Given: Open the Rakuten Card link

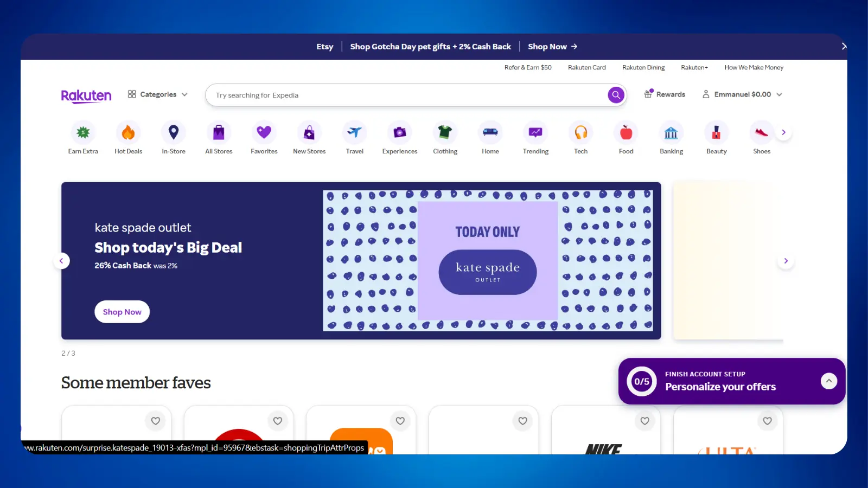Looking at the screenshot, I should (x=587, y=67).
